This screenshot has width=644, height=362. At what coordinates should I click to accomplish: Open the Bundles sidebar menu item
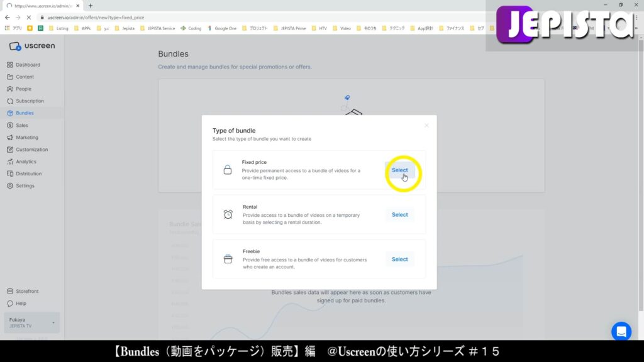[32, 113]
